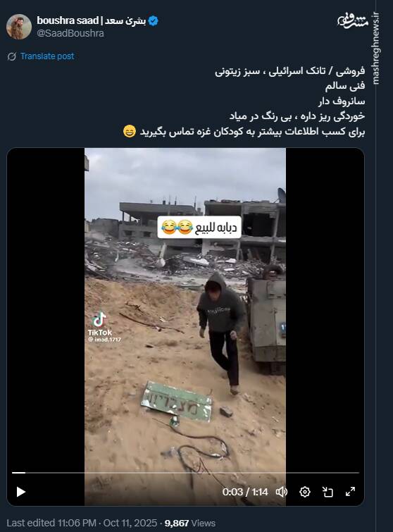This screenshot has height=532, width=393.
Task: Open boushra saad profile avatar
Action: [18, 27]
